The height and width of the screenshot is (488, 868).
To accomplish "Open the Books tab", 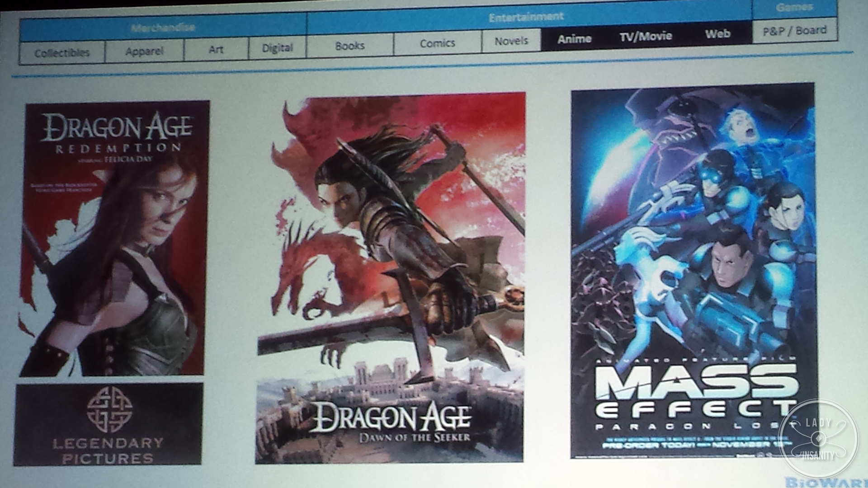I will coord(350,45).
